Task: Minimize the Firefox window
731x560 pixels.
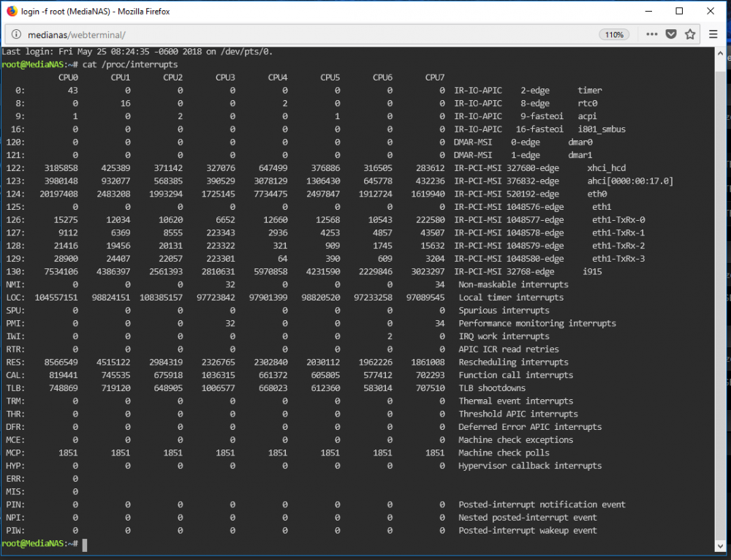Action: coord(648,11)
